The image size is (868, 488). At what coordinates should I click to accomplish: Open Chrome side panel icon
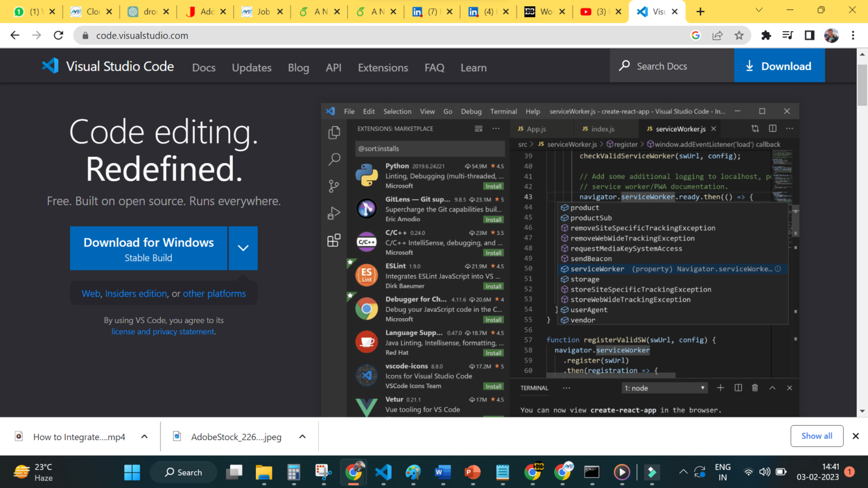[x=809, y=36]
